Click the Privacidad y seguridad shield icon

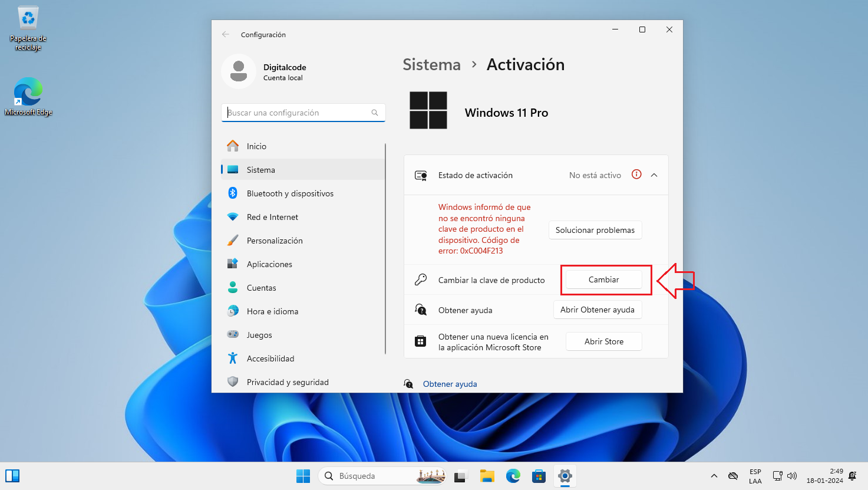tap(233, 382)
